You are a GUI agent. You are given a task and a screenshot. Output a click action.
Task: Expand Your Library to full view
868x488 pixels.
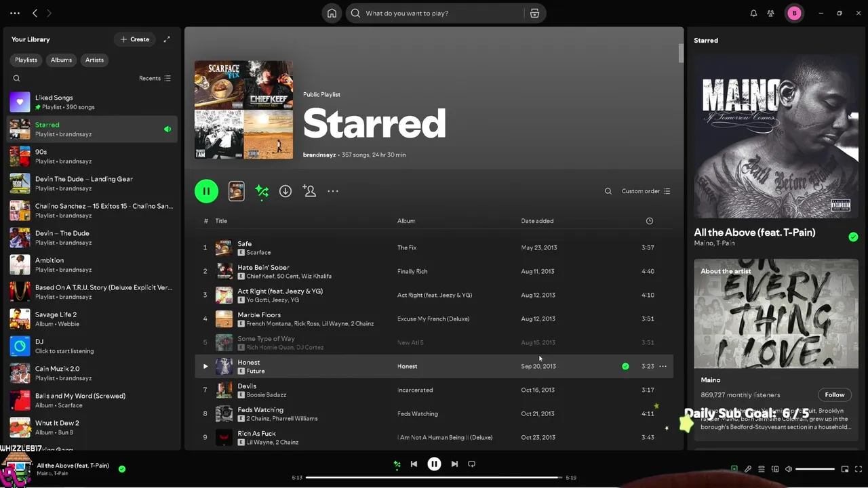tap(167, 39)
